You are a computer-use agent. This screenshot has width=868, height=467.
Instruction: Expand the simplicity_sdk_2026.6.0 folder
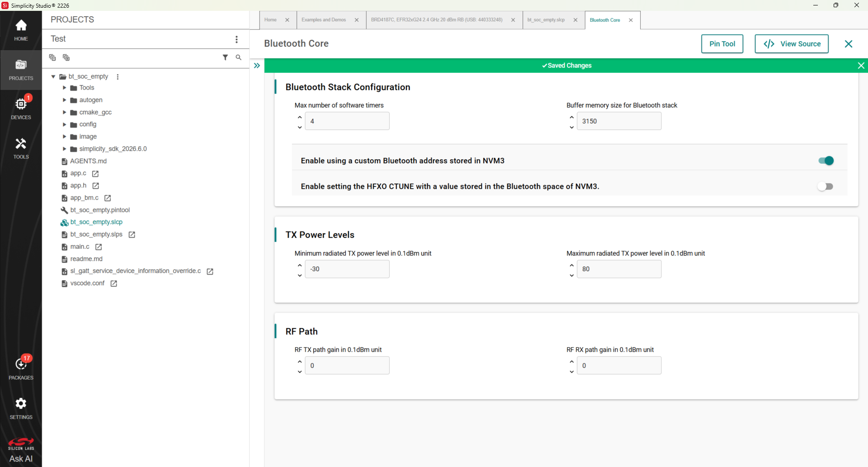point(64,149)
